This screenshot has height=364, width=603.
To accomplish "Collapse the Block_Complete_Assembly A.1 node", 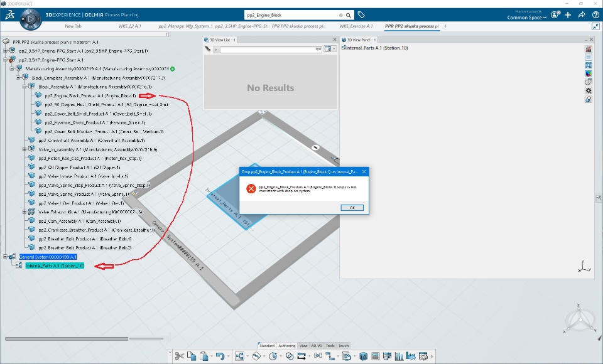I will pos(18,78).
